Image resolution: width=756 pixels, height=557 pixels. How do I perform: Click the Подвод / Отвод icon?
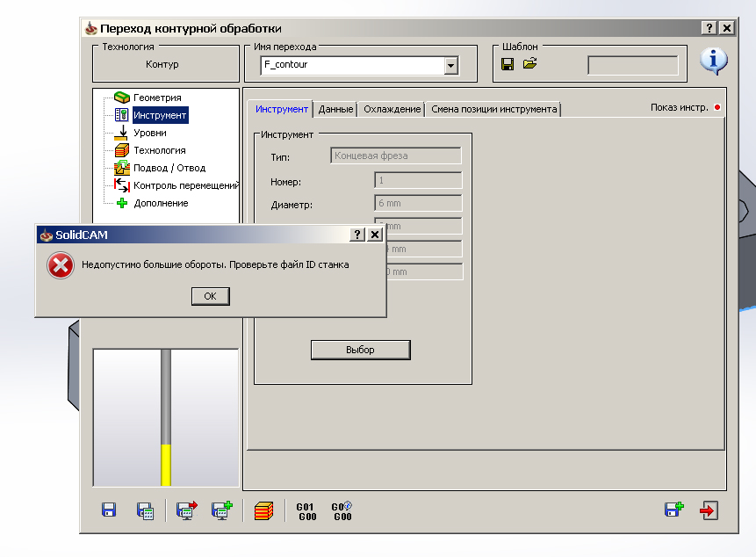point(122,168)
